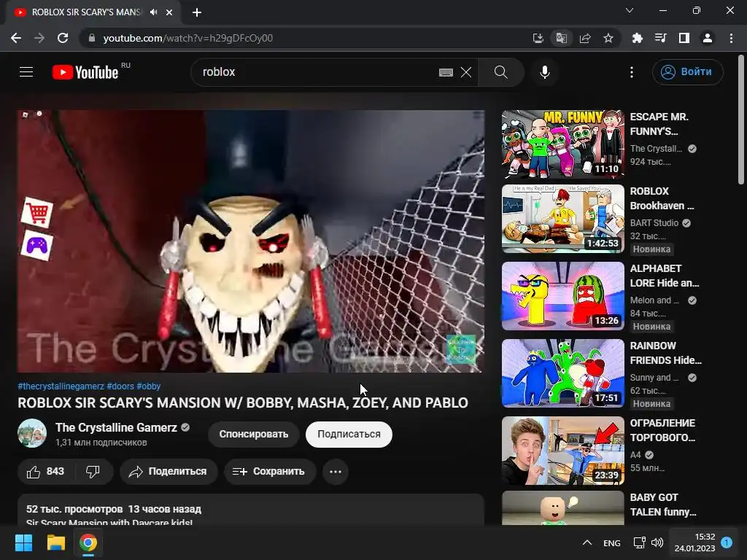Click the ALPHABET LORE video title
Viewport: 747px width, 560px height.
click(x=665, y=276)
